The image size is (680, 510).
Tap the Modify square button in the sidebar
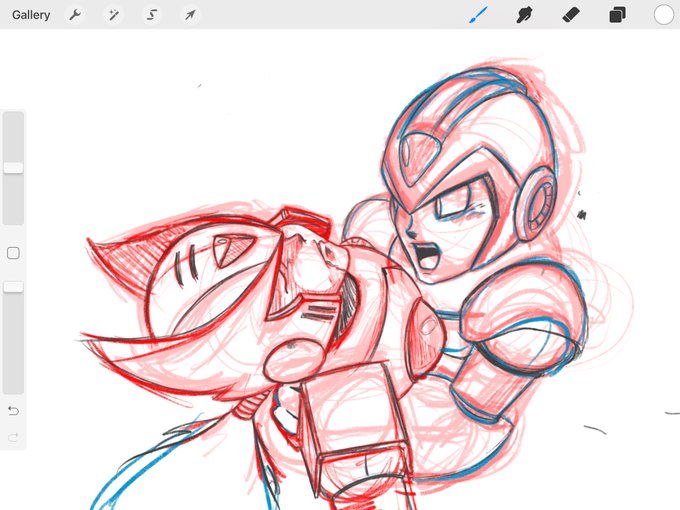click(13, 253)
